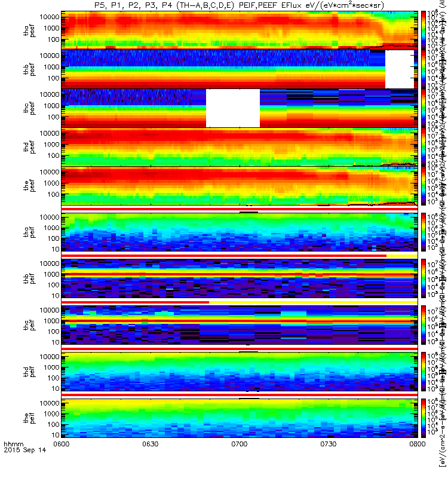Click the tha peif spectrogram panel
Screen dimensions: 448x478
tap(240, 232)
